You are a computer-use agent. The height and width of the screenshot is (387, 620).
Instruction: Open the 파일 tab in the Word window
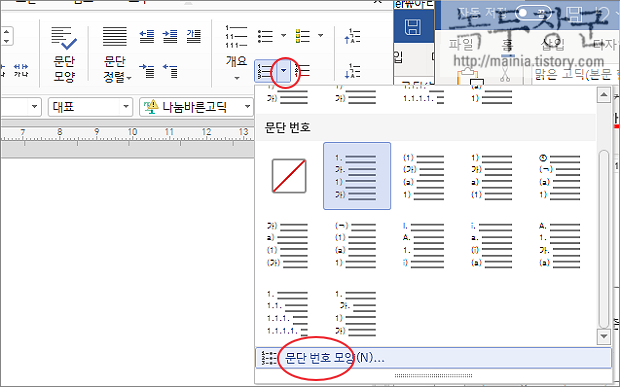[x=461, y=44]
